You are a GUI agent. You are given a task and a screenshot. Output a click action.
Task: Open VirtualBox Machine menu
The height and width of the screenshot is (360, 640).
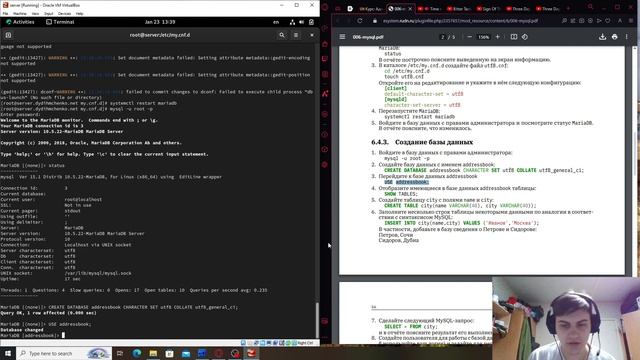[20, 13]
